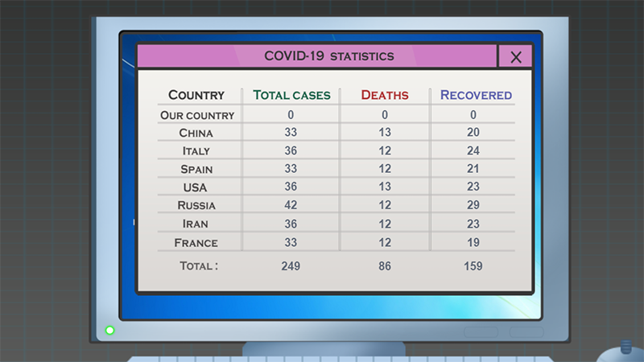Screen dimensions: 644x362
Task: Click Russia's total cases value 42
Action: pos(291,205)
